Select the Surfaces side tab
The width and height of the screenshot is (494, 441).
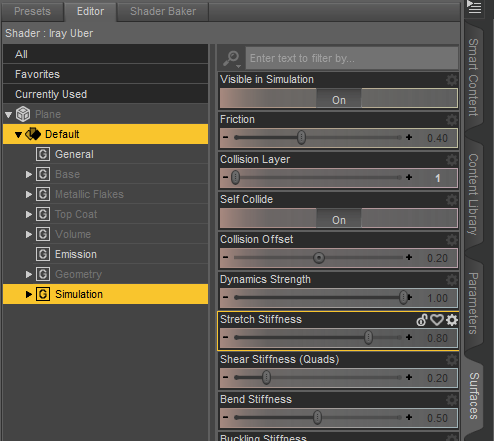[474, 396]
